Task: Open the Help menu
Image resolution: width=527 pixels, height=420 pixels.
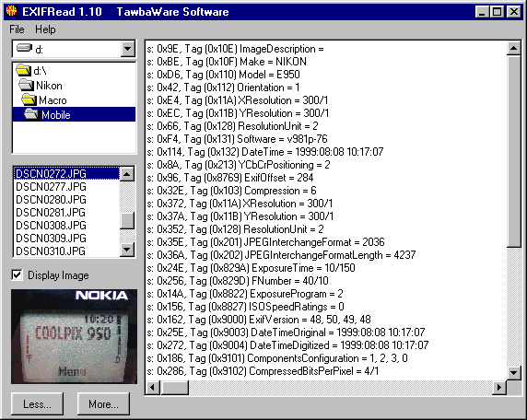Action: pos(45,29)
